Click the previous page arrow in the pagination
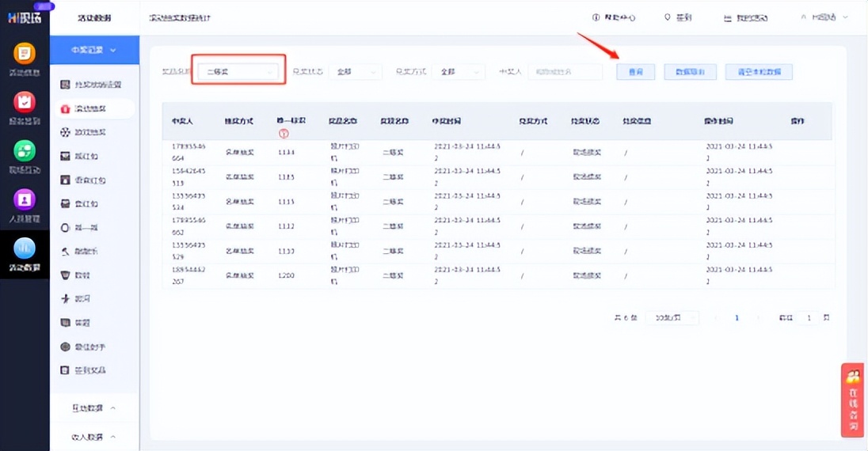The image size is (868, 451). 716,317
